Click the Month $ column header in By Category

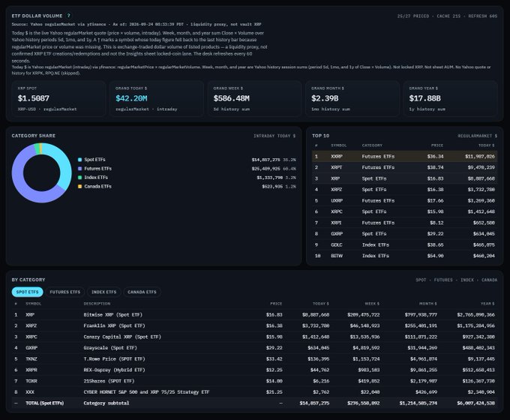pyautogui.click(x=428, y=304)
